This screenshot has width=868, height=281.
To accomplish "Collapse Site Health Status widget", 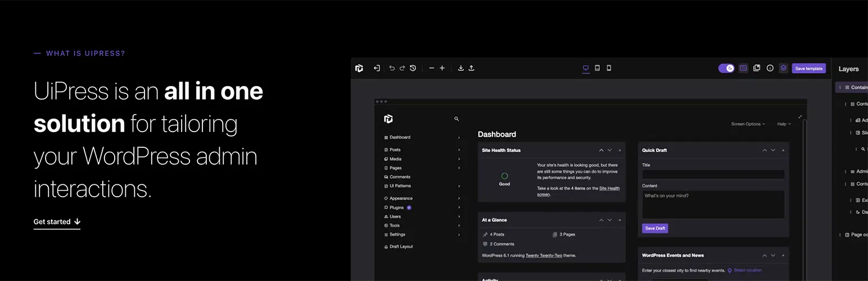I will (620, 150).
